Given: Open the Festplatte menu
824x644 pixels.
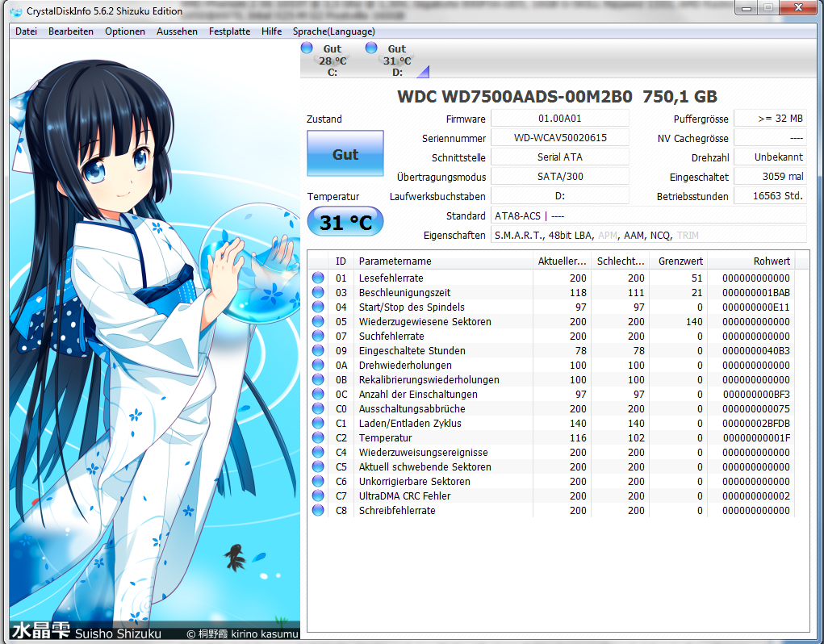Looking at the screenshot, I should (x=229, y=31).
